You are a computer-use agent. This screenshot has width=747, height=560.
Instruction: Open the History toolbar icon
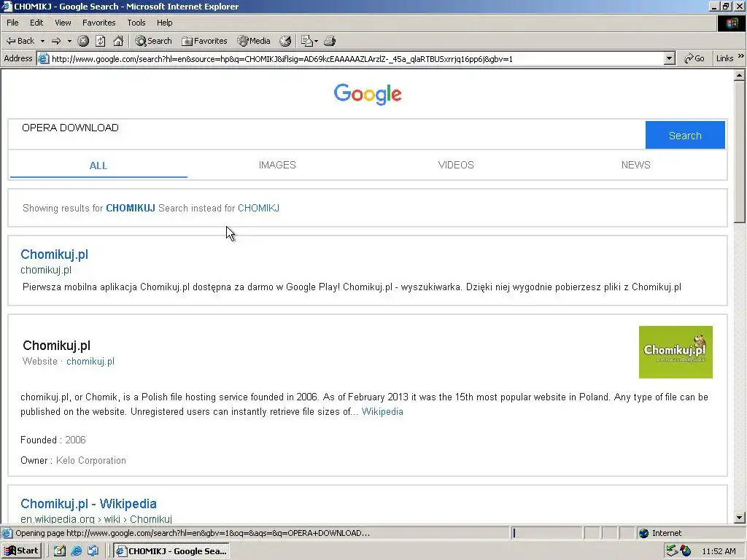[285, 41]
